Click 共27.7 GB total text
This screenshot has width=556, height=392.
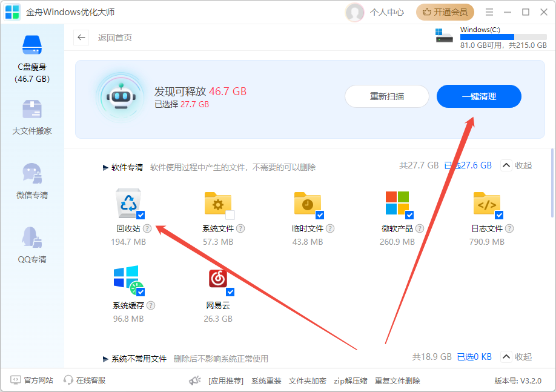(x=419, y=165)
